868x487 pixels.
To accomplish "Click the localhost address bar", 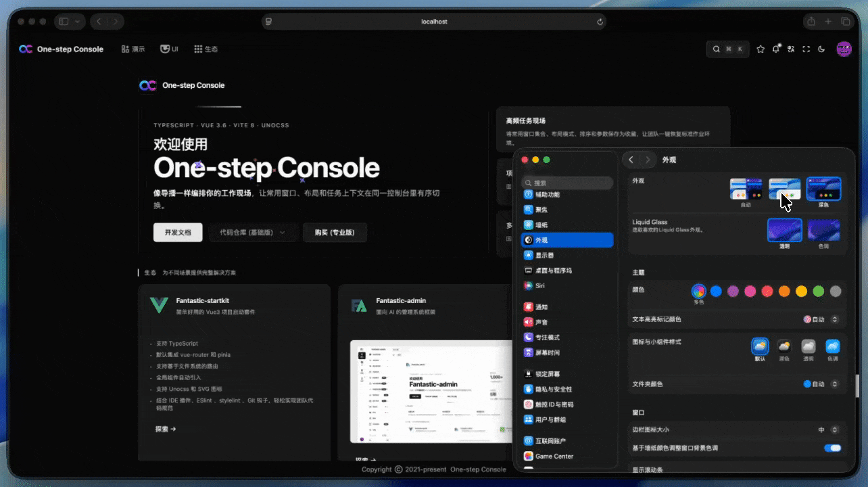I will click(433, 22).
